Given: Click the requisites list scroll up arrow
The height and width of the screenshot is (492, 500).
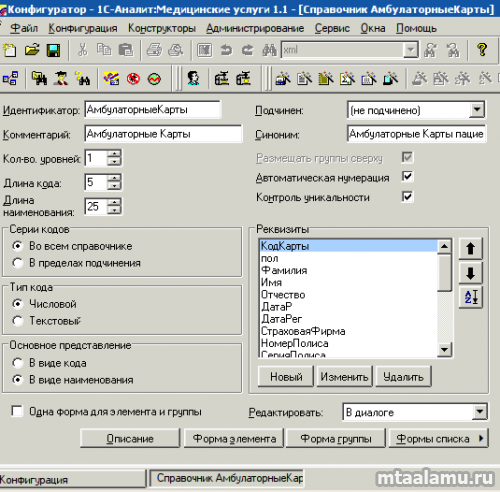Looking at the screenshot, I should 444,247.
